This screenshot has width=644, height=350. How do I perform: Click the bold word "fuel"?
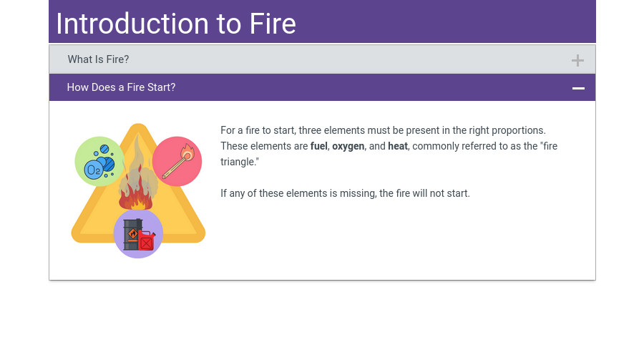[318, 146]
